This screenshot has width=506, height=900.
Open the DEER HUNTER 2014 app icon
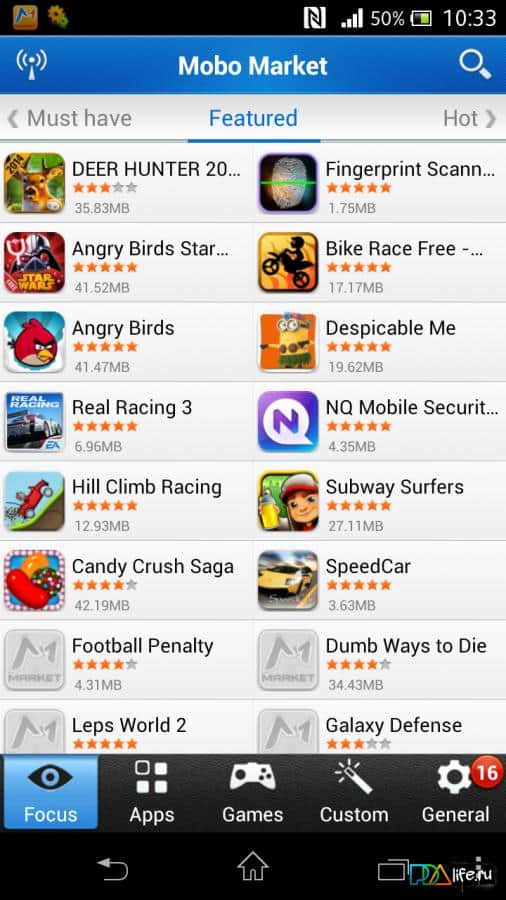click(34, 183)
